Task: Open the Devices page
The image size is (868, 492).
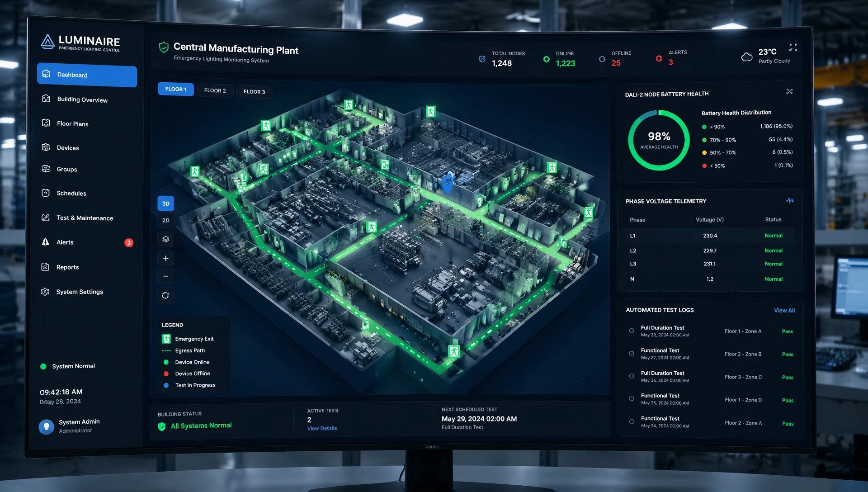Action: (x=68, y=147)
